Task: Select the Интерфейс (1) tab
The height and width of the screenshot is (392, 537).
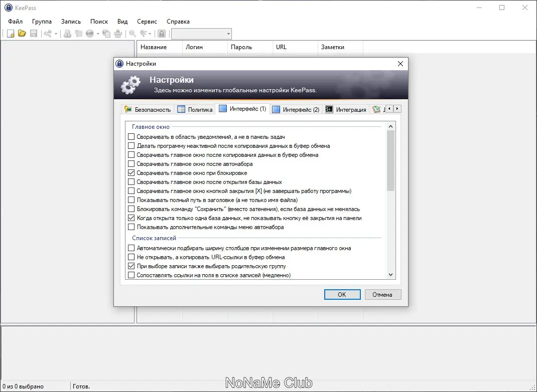Action: pos(242,109)
